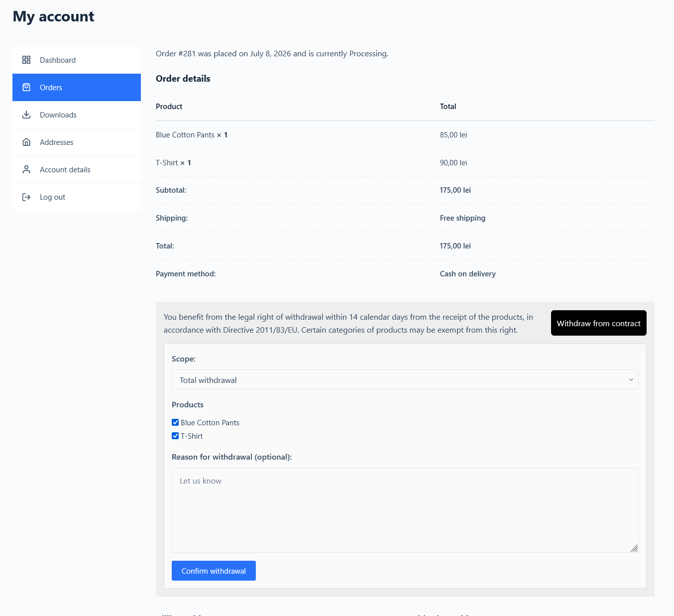Click the 85,00 lei price
Image resolution: width=674 pixels, height=616 pixels.
pos(453,135)
